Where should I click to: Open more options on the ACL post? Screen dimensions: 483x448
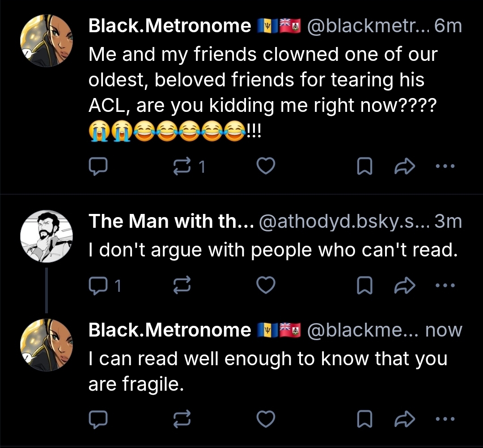pos(445,167)
